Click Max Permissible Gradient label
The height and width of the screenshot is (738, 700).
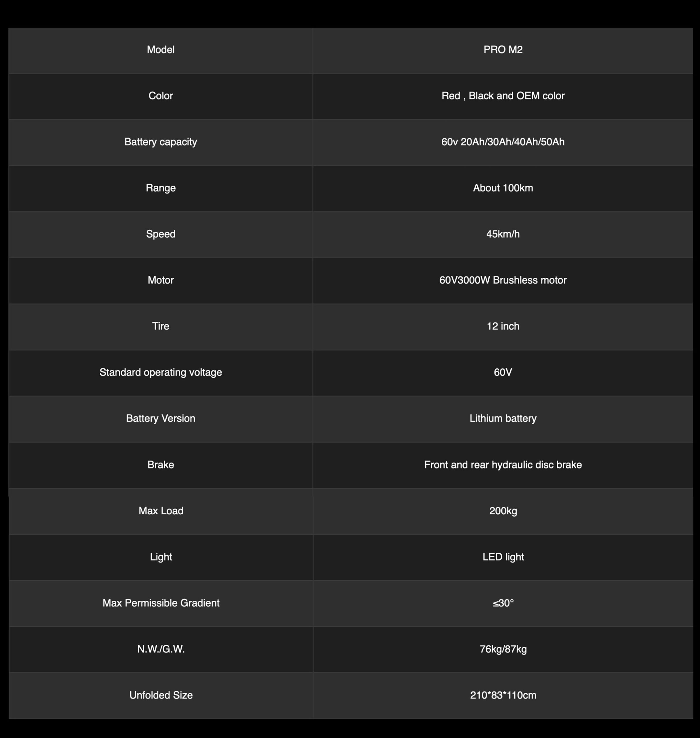click(161, 603)
